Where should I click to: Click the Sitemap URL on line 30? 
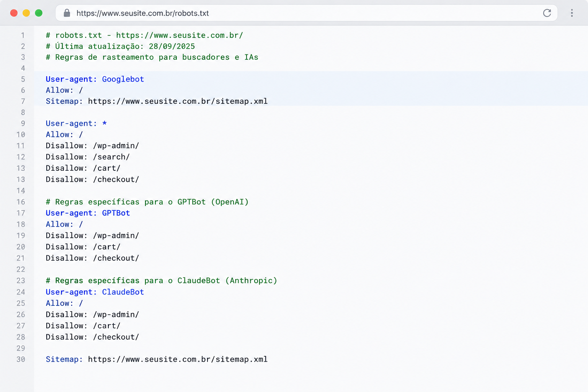tap(178, 359)
